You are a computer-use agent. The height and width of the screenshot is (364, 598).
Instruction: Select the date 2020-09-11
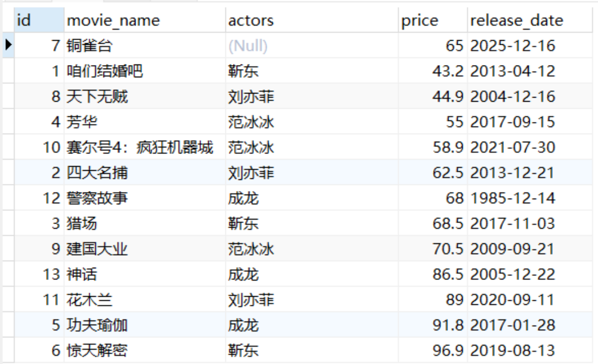coord(513,299)
